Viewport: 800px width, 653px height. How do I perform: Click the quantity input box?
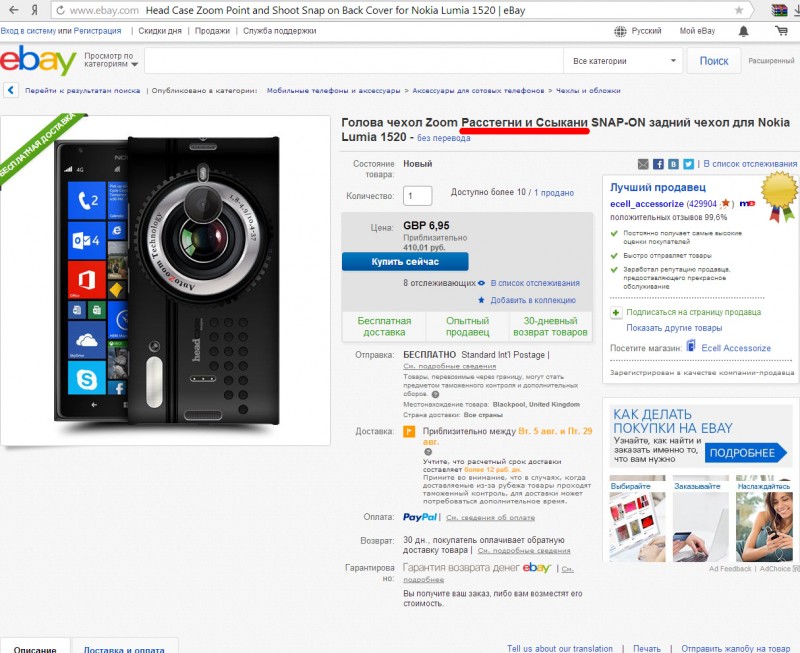pos(417,195)
